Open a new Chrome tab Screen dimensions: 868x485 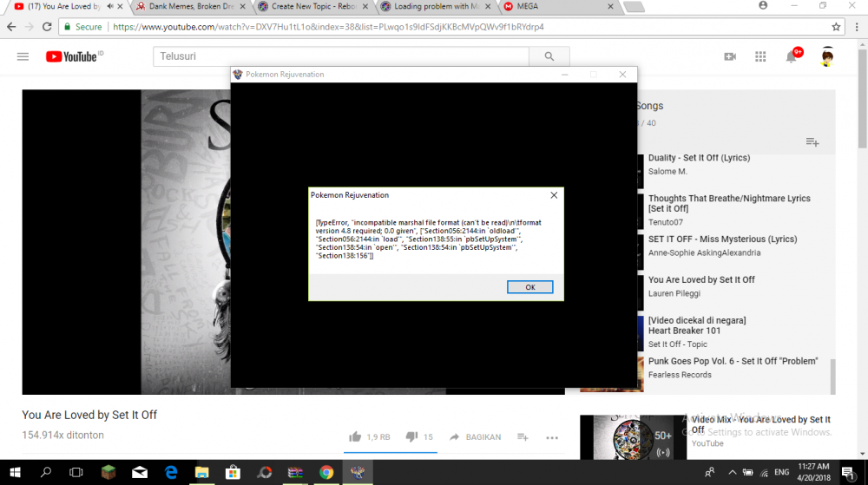(634, 7)
